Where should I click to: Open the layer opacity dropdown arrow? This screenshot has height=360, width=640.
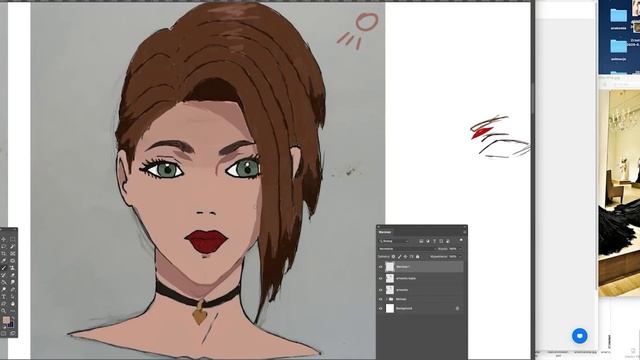(x=460, y=249)
